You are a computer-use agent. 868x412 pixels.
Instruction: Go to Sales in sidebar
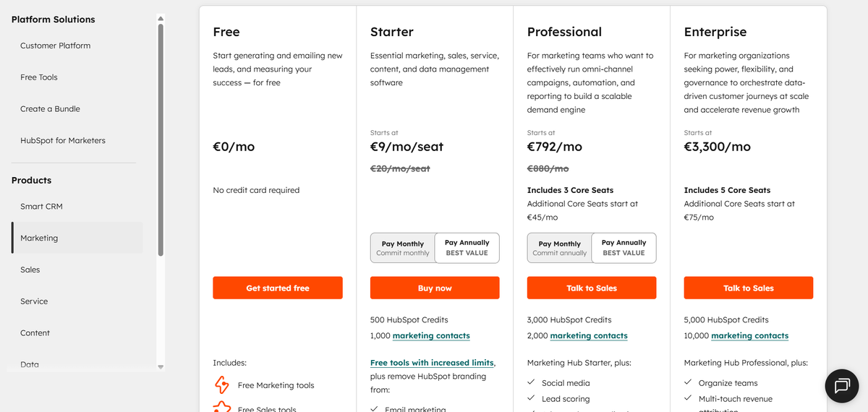[30, 270]
